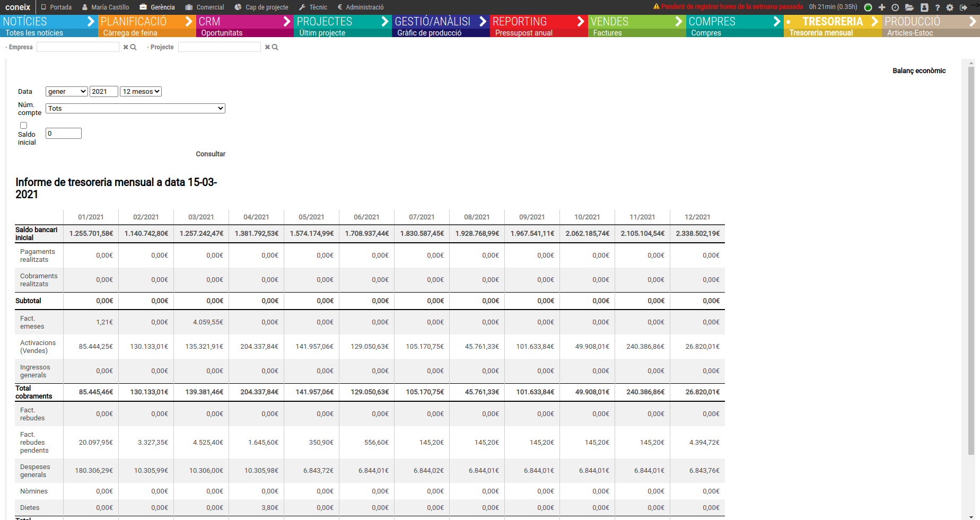Open the Núm. compte dropdown showing Tots

point(135,108)
